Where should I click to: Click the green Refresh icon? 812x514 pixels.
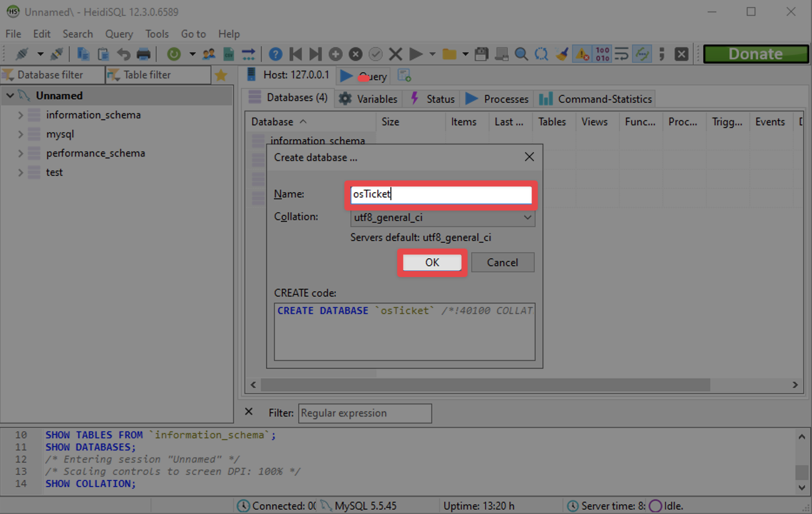coord(174,54)
